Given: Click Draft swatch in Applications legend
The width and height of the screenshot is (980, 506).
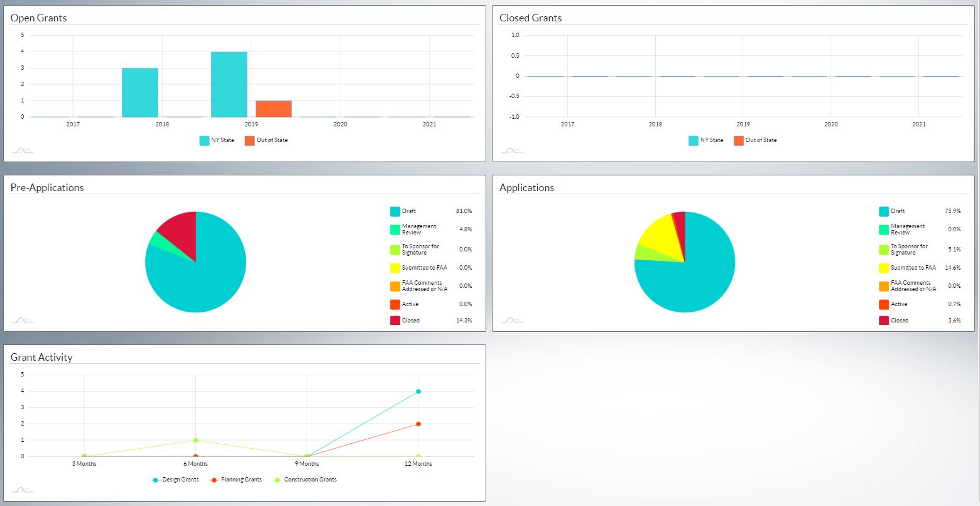Looking at the screenshot, I should (x=884, y=211).
